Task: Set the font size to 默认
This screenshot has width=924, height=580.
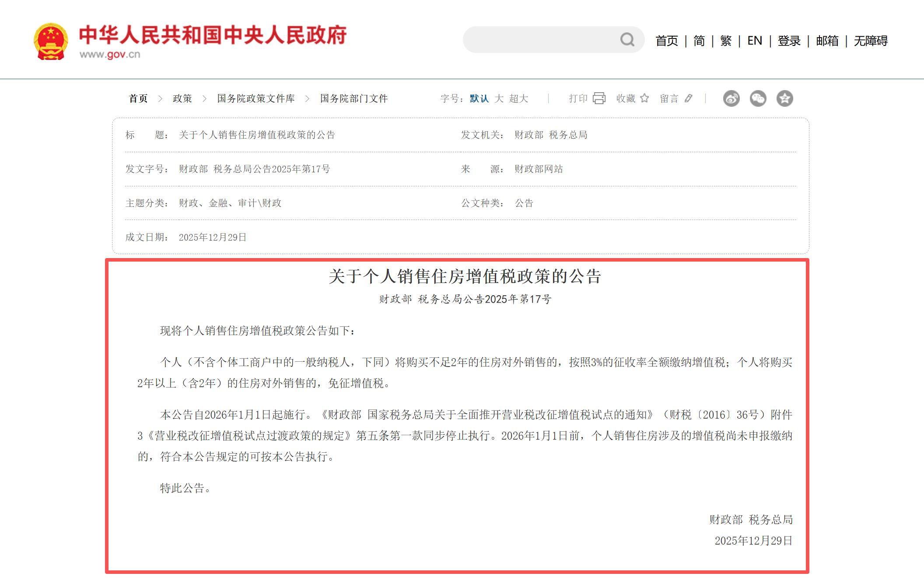Action: click(479, 98)
